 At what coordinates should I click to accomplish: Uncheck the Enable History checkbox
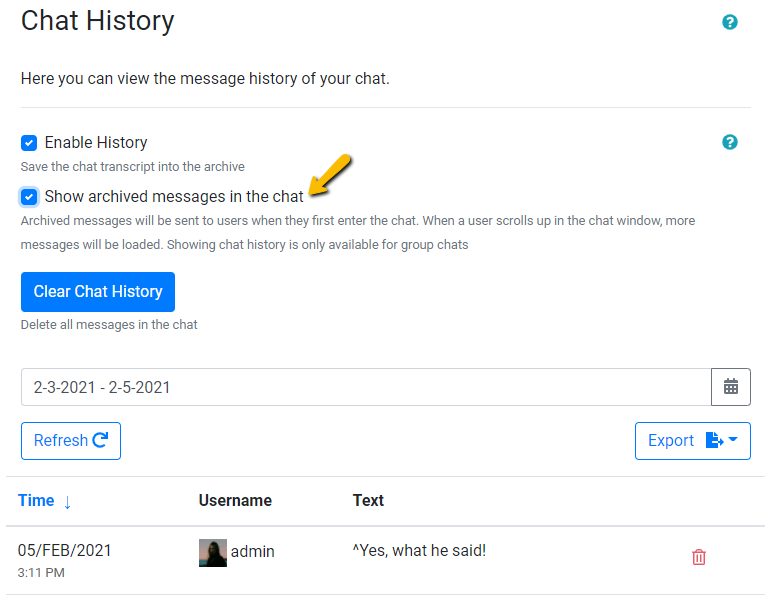[x=29, y=143]
